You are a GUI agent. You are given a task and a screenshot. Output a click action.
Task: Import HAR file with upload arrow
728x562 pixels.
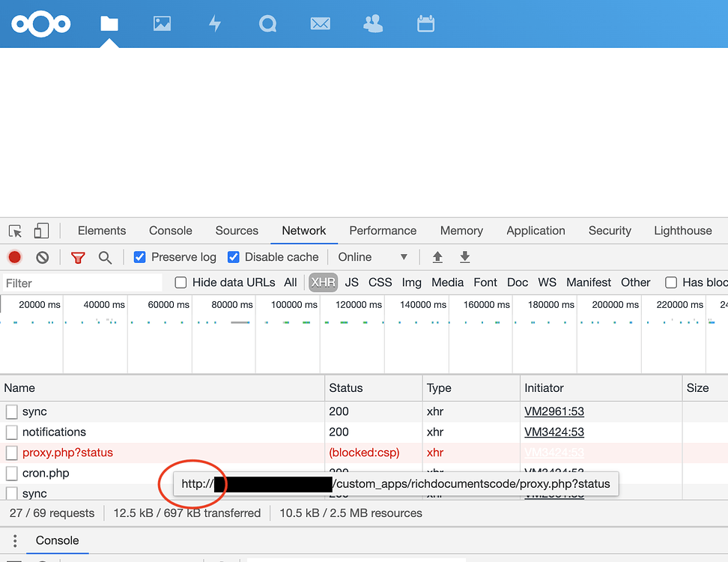point(437,257)
